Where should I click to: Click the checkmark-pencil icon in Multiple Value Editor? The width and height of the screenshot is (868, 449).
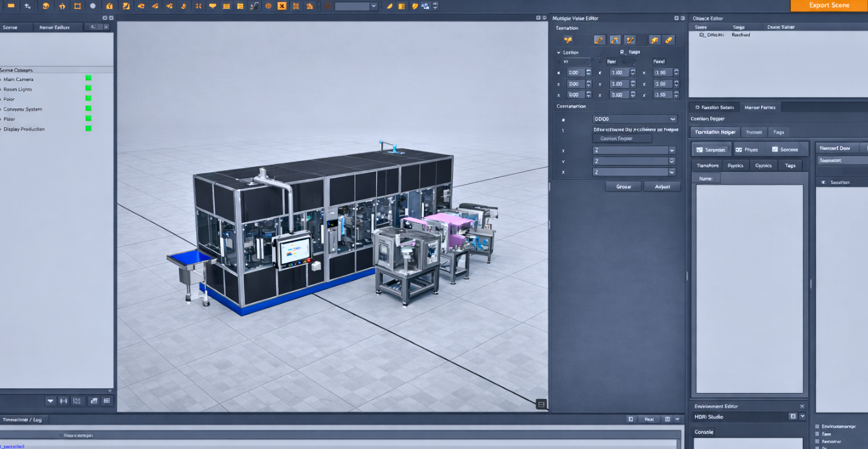pyautogui.click(x=629, y=40)
